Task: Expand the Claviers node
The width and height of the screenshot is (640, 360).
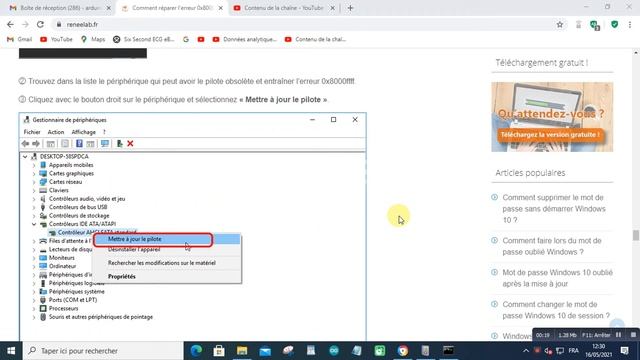Action: (34, 190)
